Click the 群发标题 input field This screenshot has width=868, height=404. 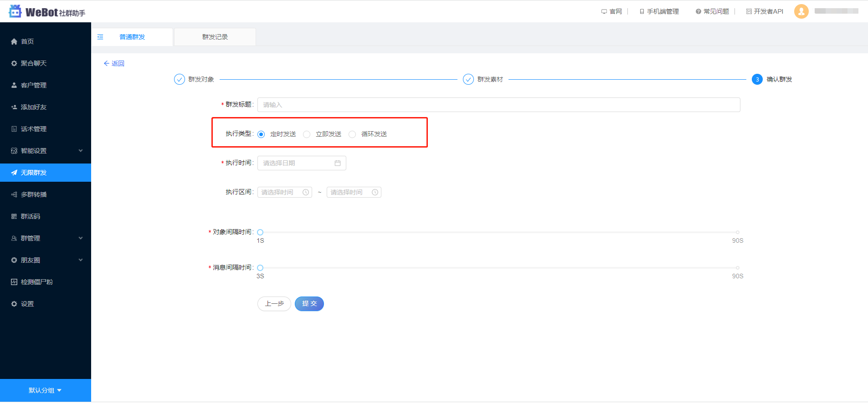[x=499, y=105]
